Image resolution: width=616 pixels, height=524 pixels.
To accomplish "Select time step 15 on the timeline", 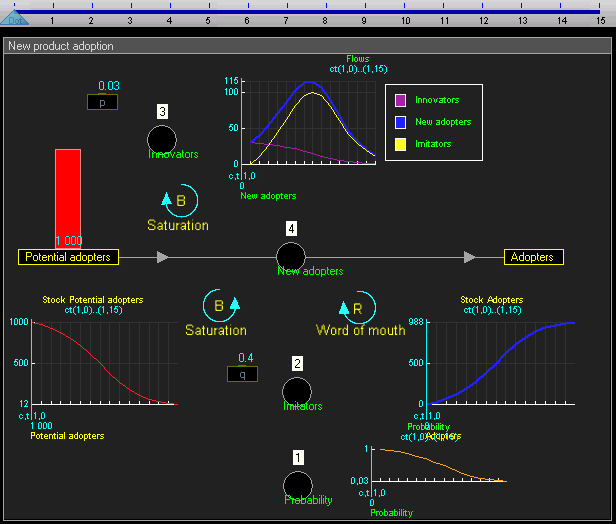I will point(600,19).
